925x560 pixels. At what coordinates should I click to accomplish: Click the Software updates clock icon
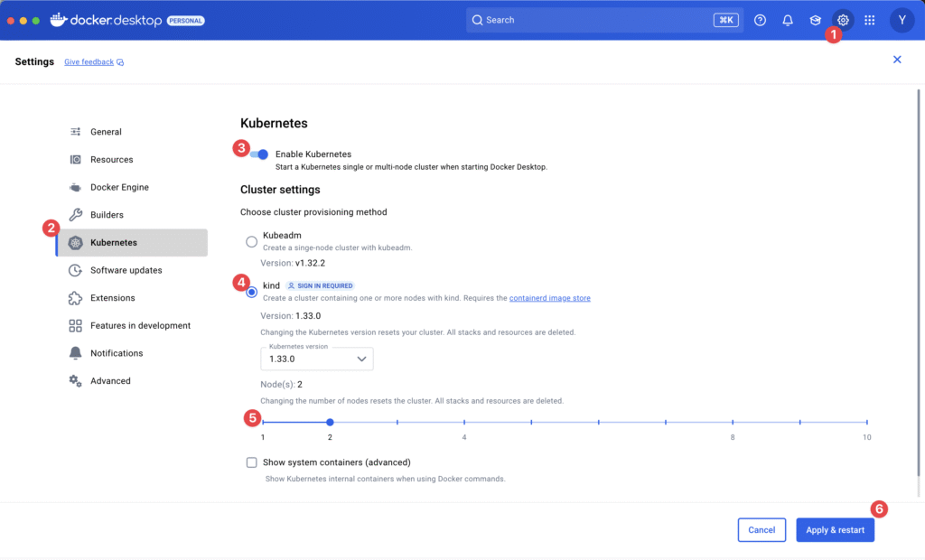(x=76, y=270)
